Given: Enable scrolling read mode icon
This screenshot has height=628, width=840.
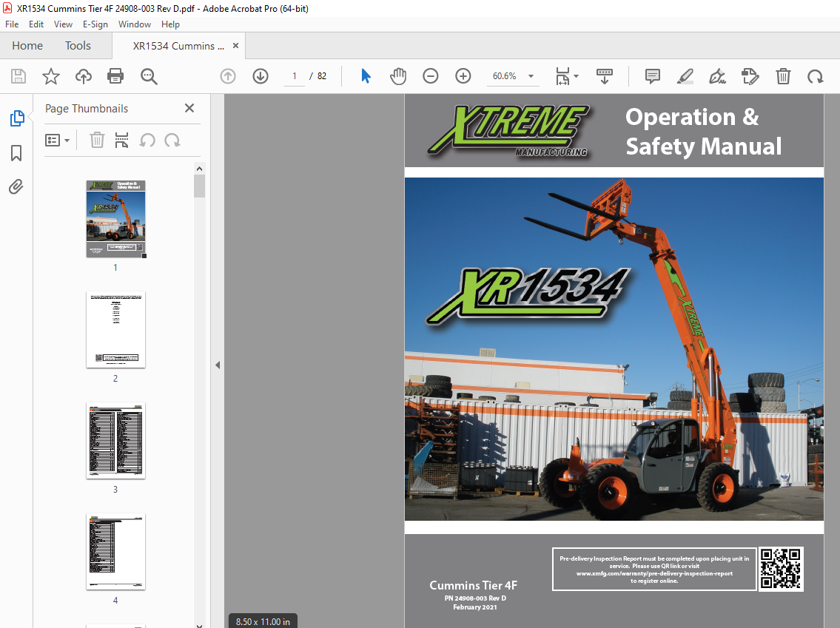Looking at the screenshot, I should pyautogui.click(x=605, y=76).
